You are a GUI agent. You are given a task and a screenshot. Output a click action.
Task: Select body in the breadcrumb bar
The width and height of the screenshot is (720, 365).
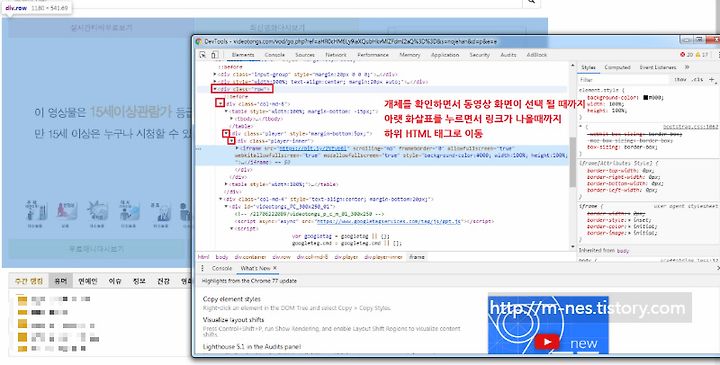click(222, 257)
